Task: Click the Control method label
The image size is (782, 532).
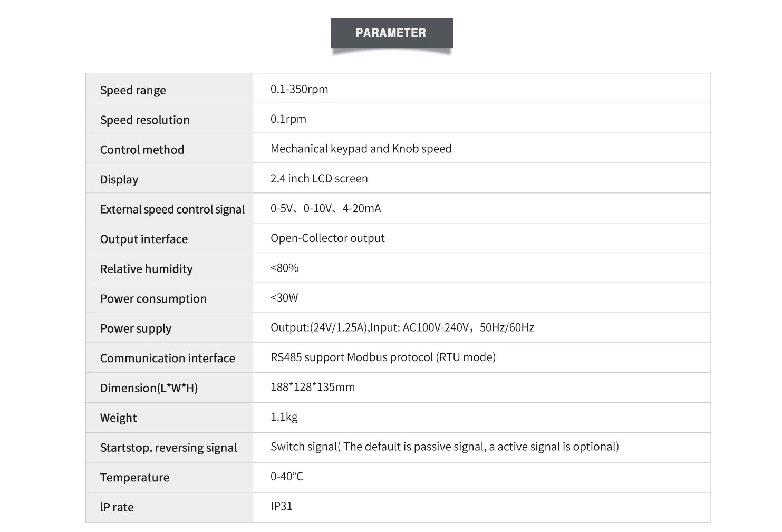Action: [142, 150]
